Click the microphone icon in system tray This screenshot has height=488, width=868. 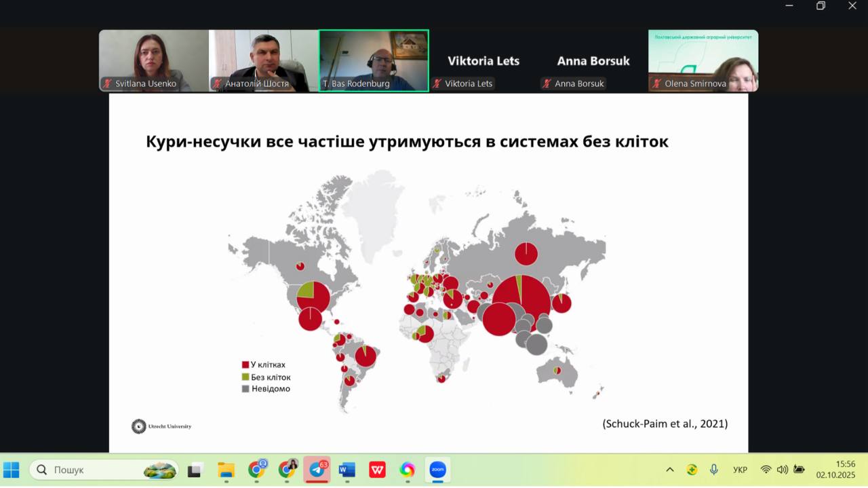point(713,470)
